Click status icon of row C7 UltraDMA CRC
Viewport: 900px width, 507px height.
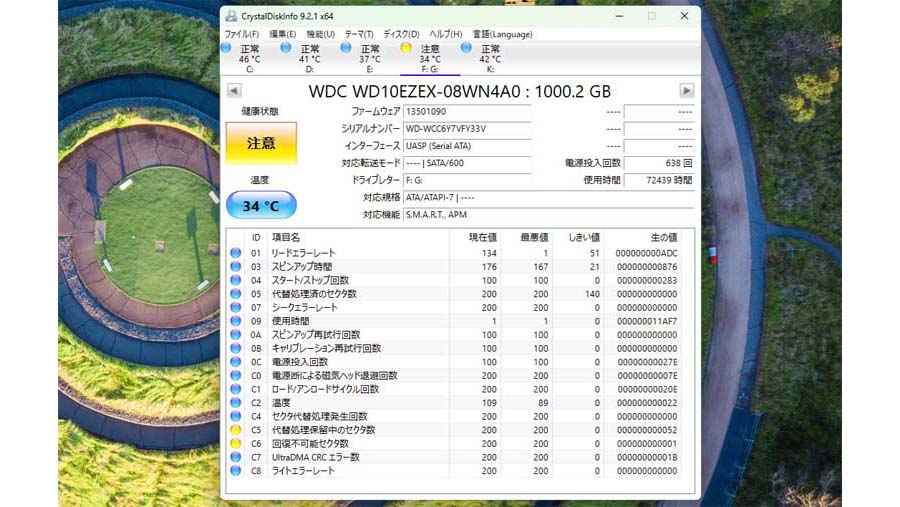tap(235, 457)
